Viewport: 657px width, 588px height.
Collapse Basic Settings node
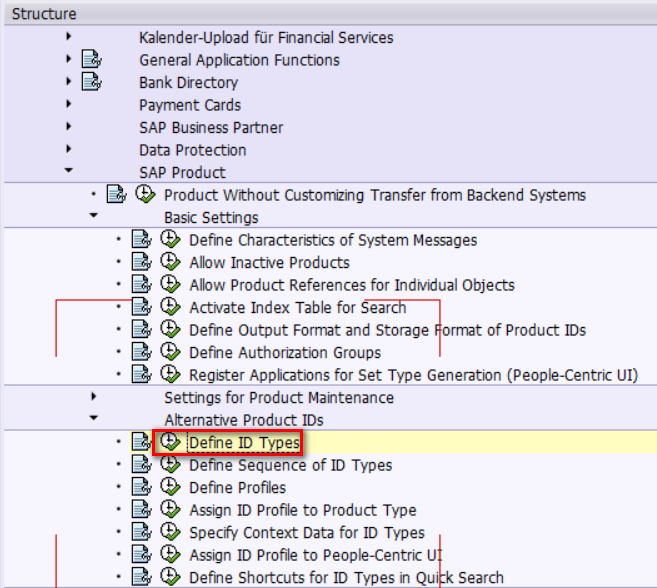(x=94, y=215)
